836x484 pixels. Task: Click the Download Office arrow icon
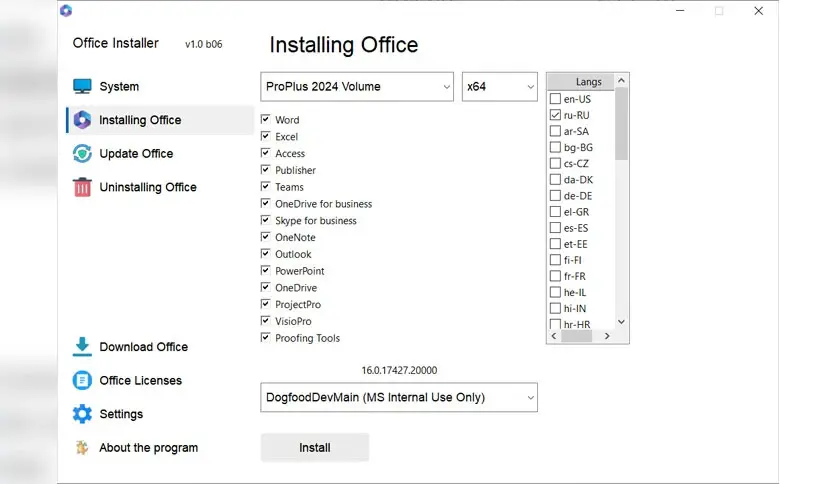point(82,347)
